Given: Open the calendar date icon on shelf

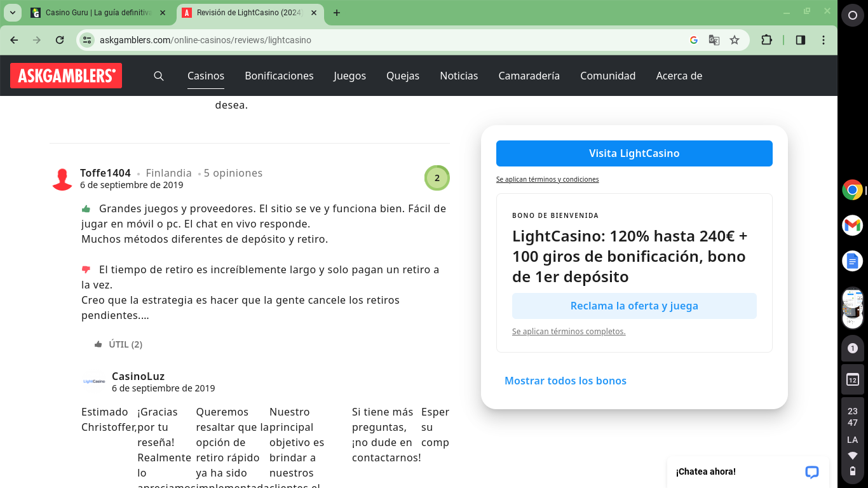Looking at the screenshot, I should coord(853,380).
